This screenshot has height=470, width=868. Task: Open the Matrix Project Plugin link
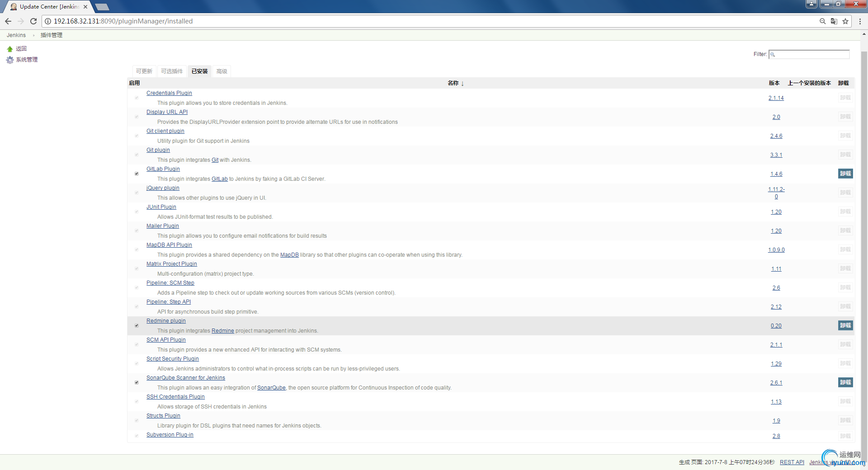(172, 264)
